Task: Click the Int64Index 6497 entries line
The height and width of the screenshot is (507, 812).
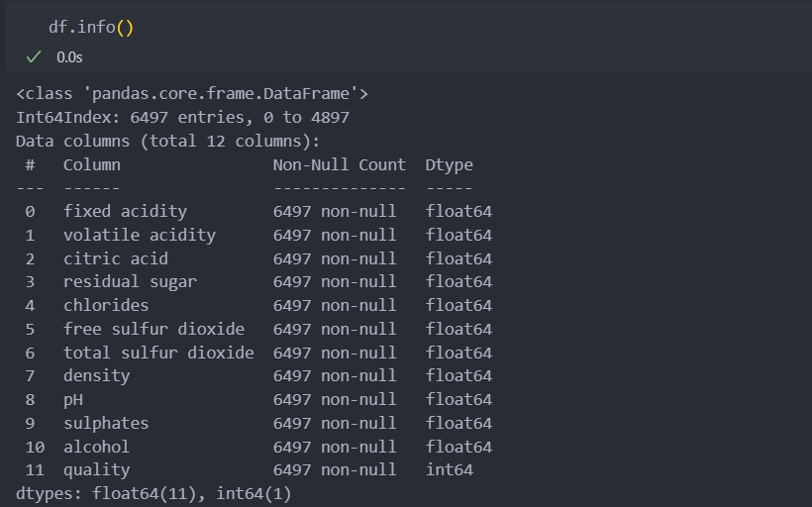Action: click(x=183, y=118)
